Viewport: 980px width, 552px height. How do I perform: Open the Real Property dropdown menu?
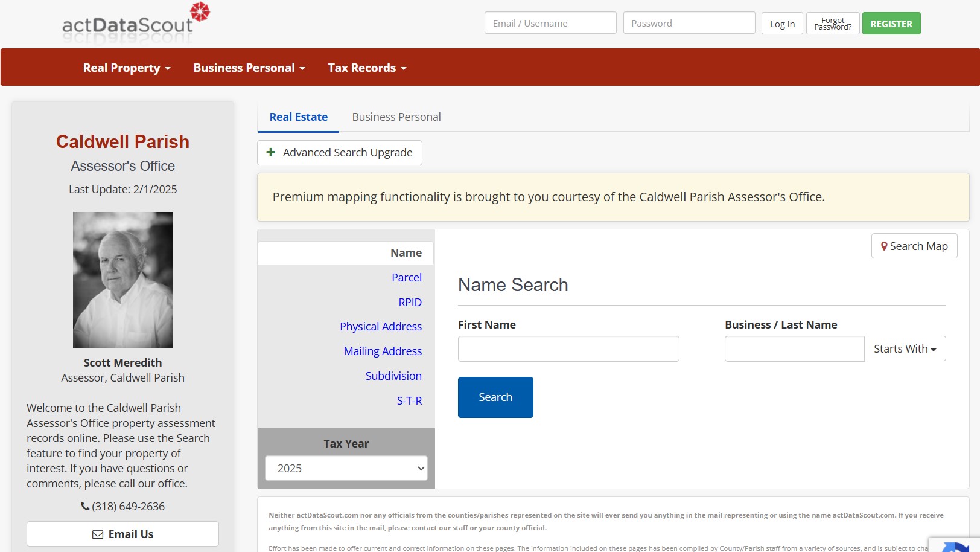pos(127,68)
